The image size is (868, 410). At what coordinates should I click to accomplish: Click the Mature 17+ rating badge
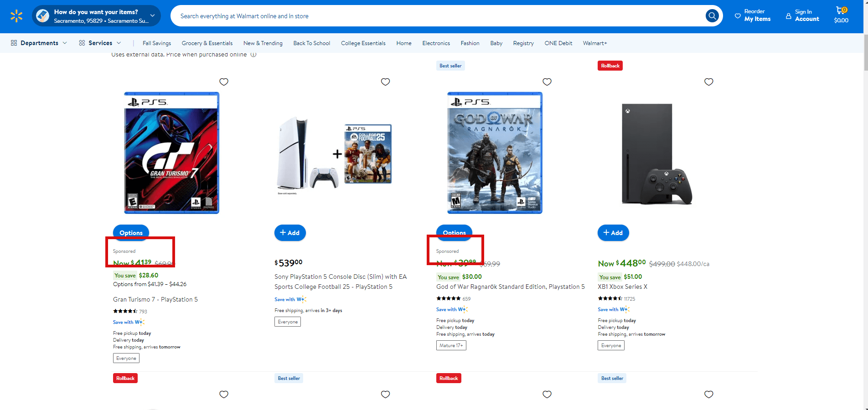[451, 345]
